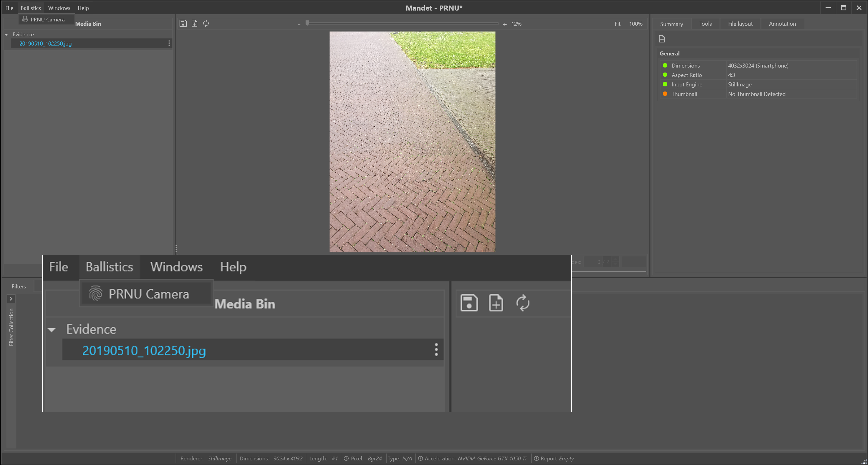Open the File menu in the top title bar
868x465 pixels.
click(9, 8)
